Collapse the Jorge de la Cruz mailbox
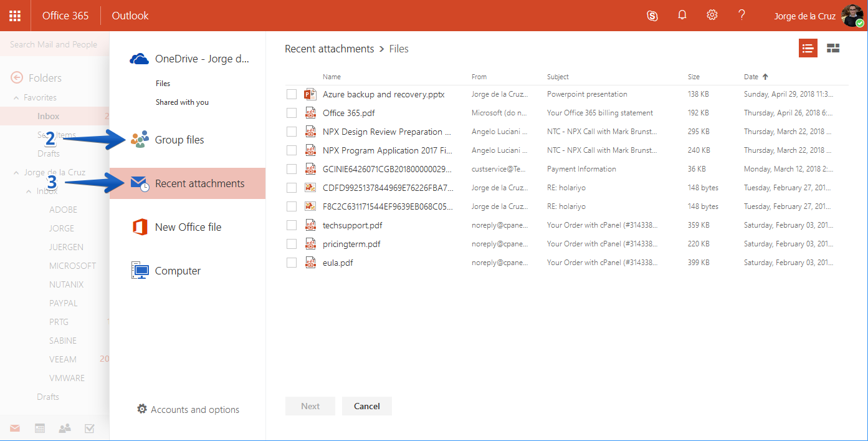 [x=17, y=172]
